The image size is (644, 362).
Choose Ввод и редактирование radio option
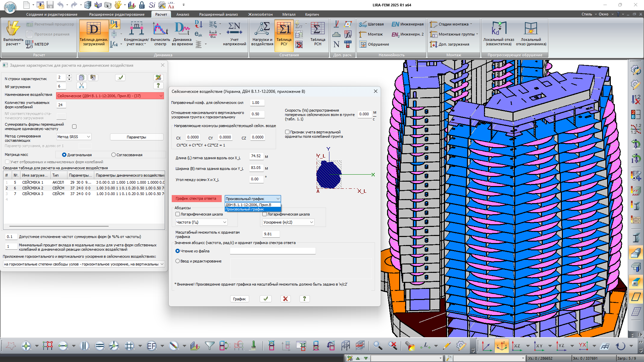[x=178, y=261]
